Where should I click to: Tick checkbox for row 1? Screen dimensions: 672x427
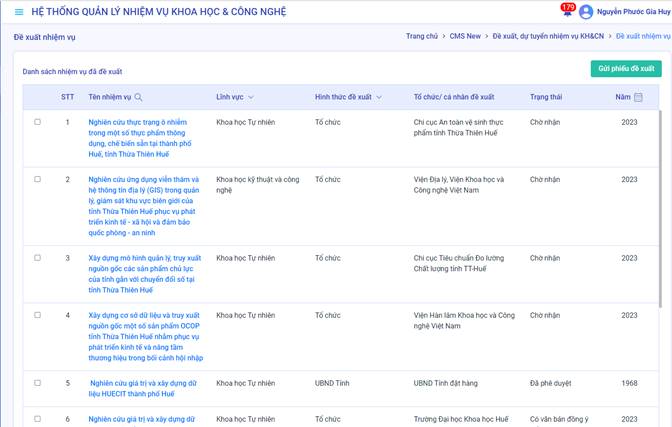click(x=37, y=122)
